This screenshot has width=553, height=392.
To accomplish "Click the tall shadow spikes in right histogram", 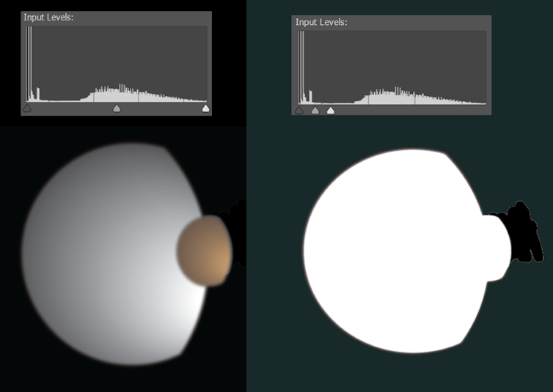I will (x=301, y=70).
